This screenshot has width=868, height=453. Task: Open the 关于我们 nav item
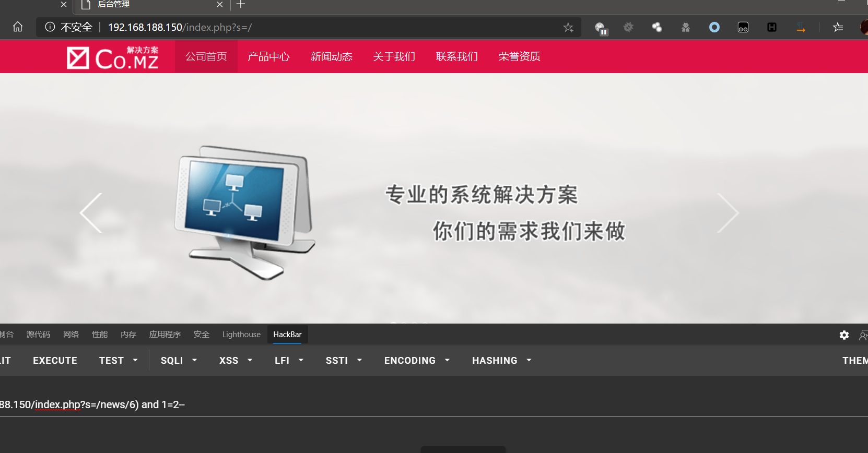[394, 56]
